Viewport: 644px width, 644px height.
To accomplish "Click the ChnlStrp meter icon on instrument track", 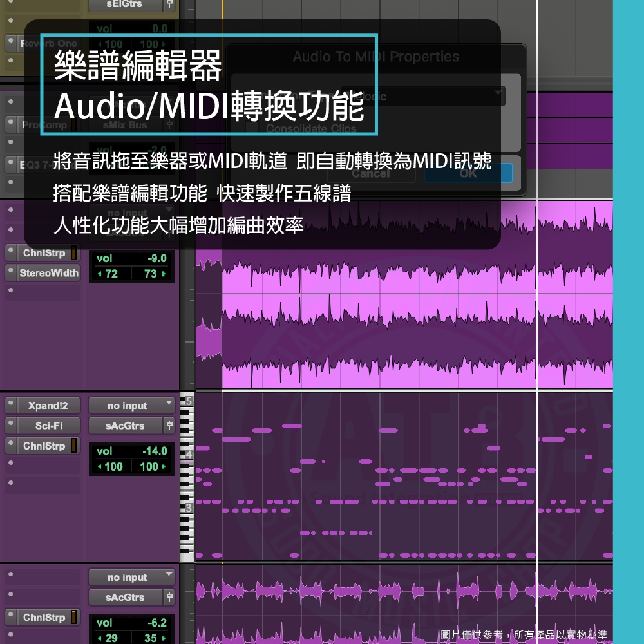I will point(73,446).
